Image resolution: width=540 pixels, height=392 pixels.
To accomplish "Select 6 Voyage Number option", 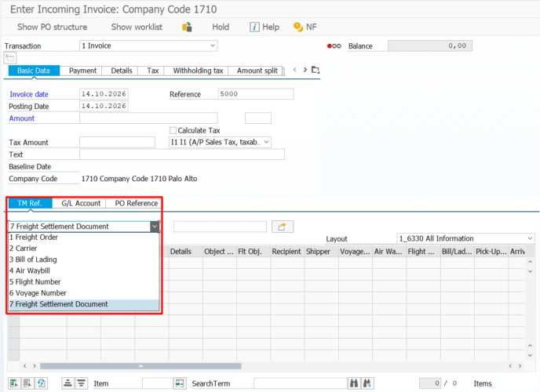I will pos(84,293).
